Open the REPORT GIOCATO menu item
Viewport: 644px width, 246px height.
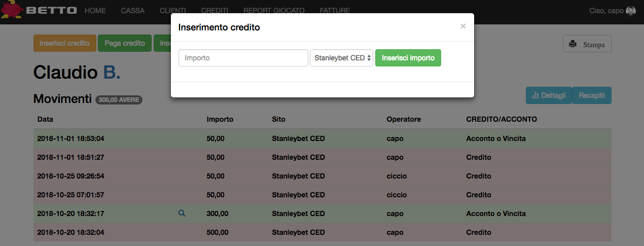(x=274, y=11)
